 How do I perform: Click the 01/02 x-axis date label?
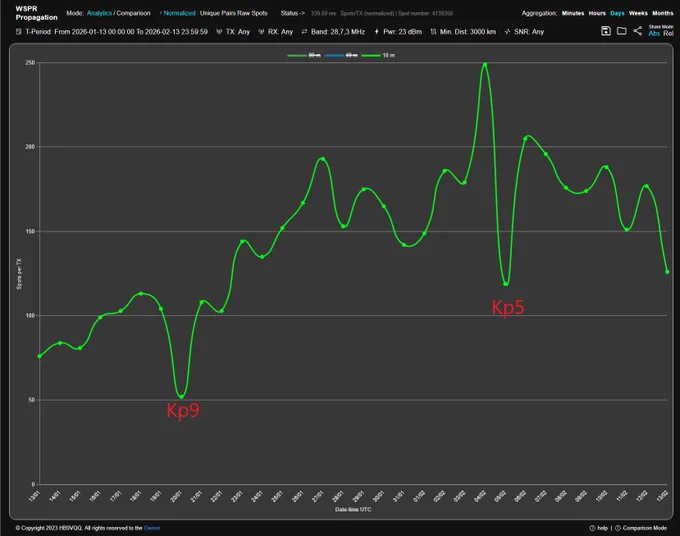point(418,497)
